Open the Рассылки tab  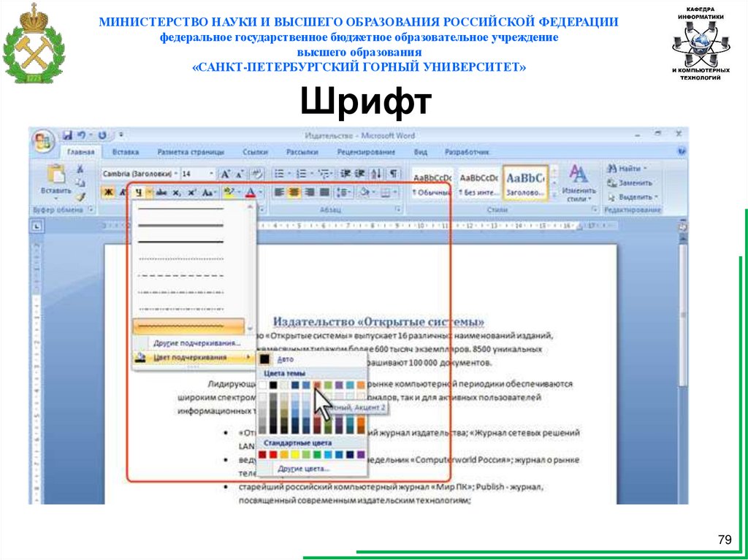(x=302, y=152)
